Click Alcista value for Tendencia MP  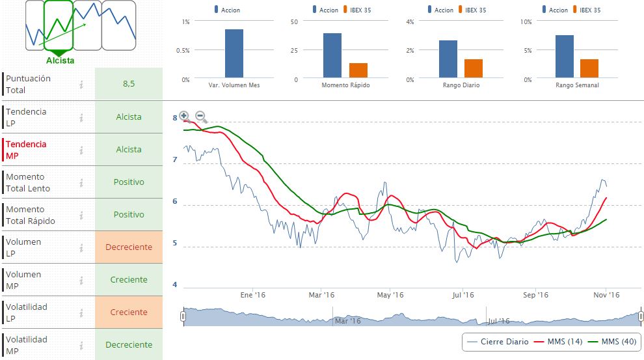129,149
